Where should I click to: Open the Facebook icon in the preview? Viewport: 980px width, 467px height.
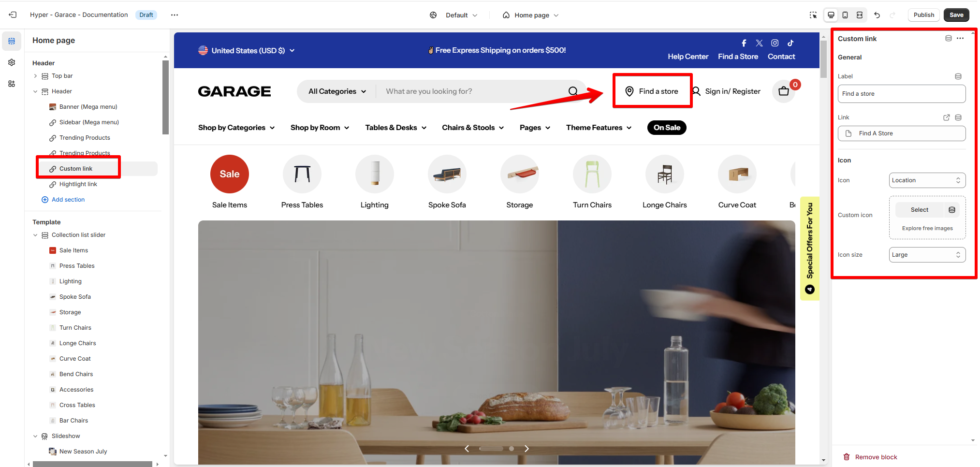coord(744,43)
